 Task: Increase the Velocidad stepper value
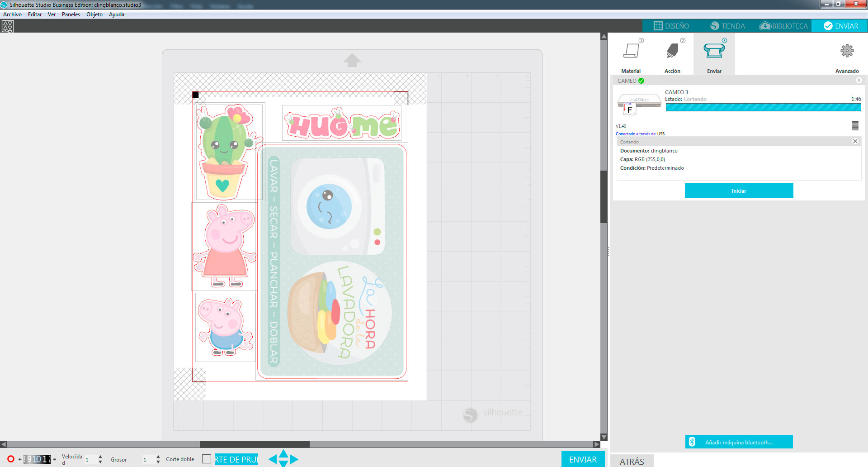100,457
